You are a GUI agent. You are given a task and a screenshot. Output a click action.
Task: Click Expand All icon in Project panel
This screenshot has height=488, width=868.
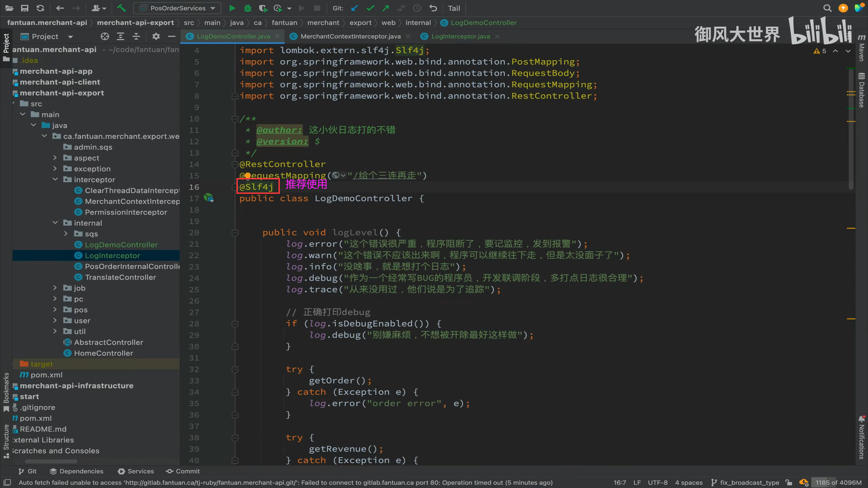click(x=120, y=36)
